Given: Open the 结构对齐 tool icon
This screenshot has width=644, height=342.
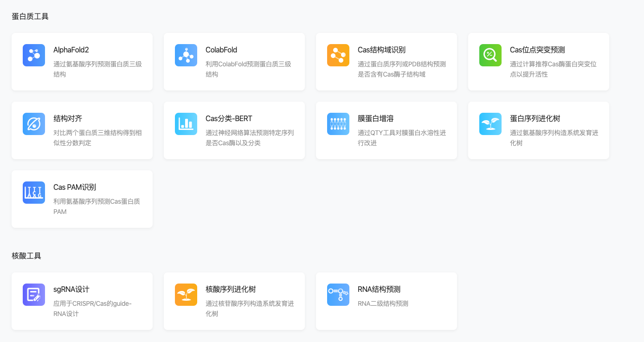Looking at the screenshot, I should coord(34,124).
